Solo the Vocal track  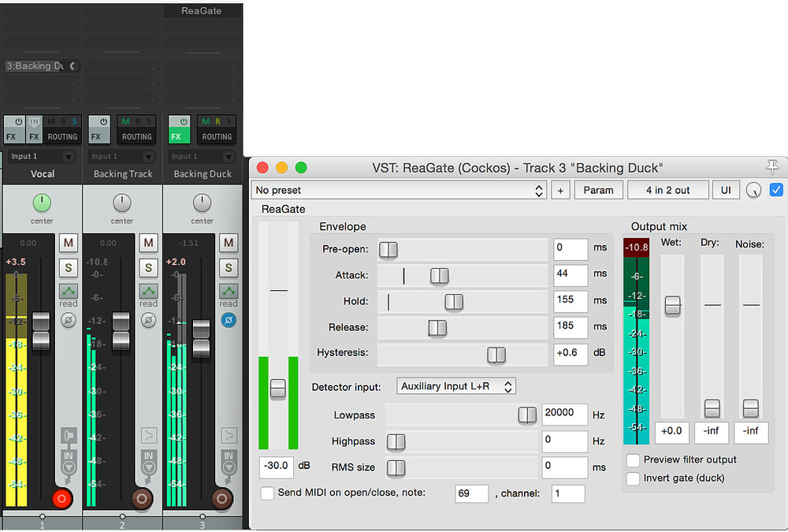(x=69, y=267)
